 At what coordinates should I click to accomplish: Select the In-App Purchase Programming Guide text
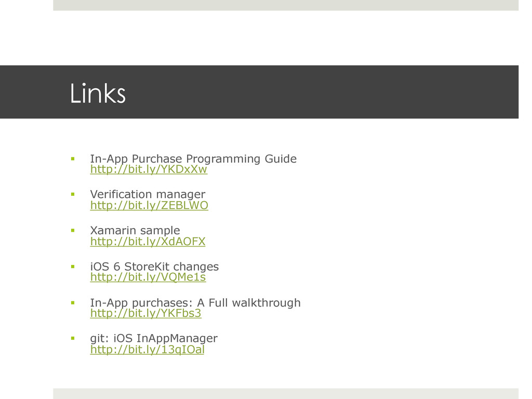[x=193, y=158]
